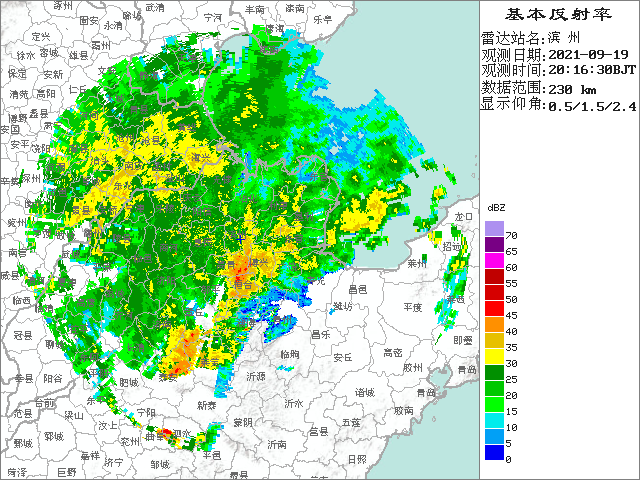Select the 龙口 city label
Image resolution: width=640 pixels, height=480 pixels.
(462, 216)
